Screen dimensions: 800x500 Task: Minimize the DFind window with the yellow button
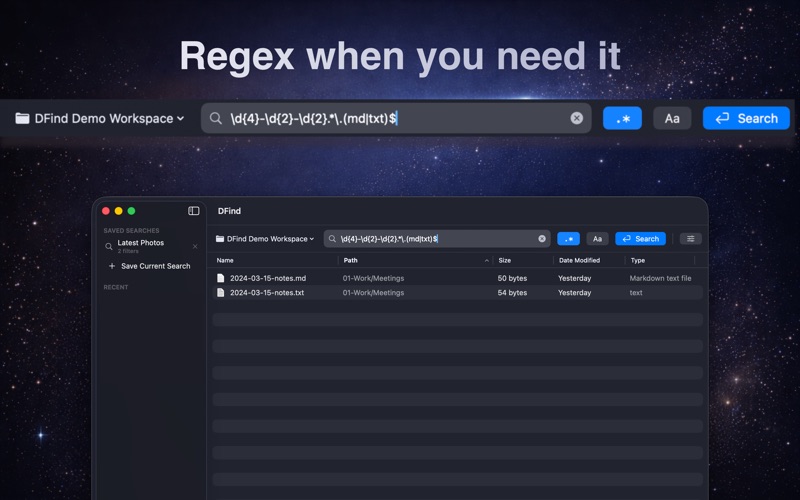pos(118,211)
